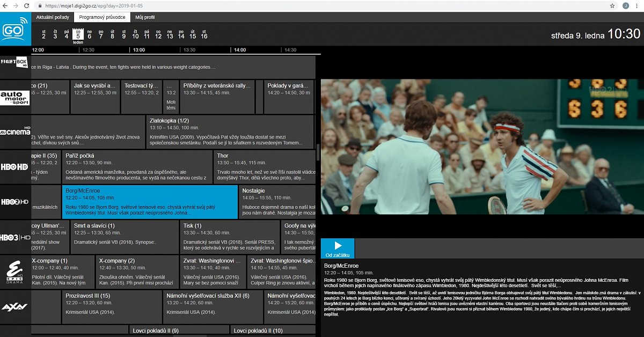This screenshot has height=337, width=644.
Task: Select the Epic Drama channel logo
Action: (x=15, y=272)
